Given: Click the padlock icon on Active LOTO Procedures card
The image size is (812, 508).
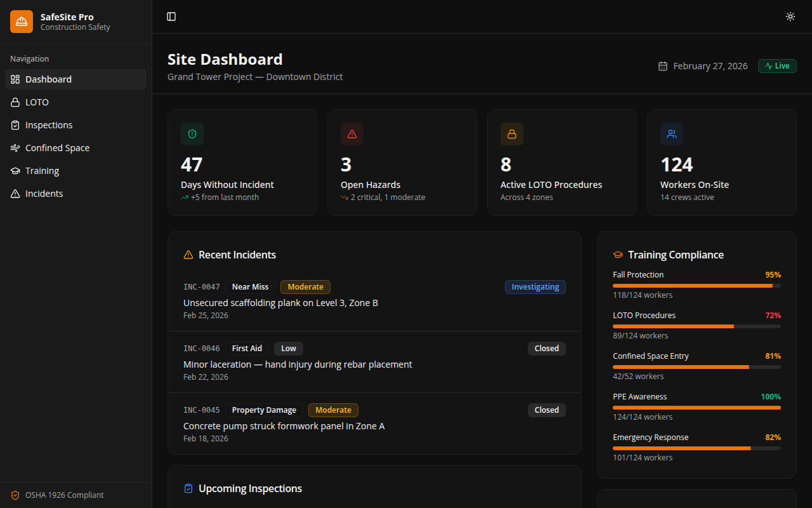Looking at the screenshot, I should pos(511,134).
